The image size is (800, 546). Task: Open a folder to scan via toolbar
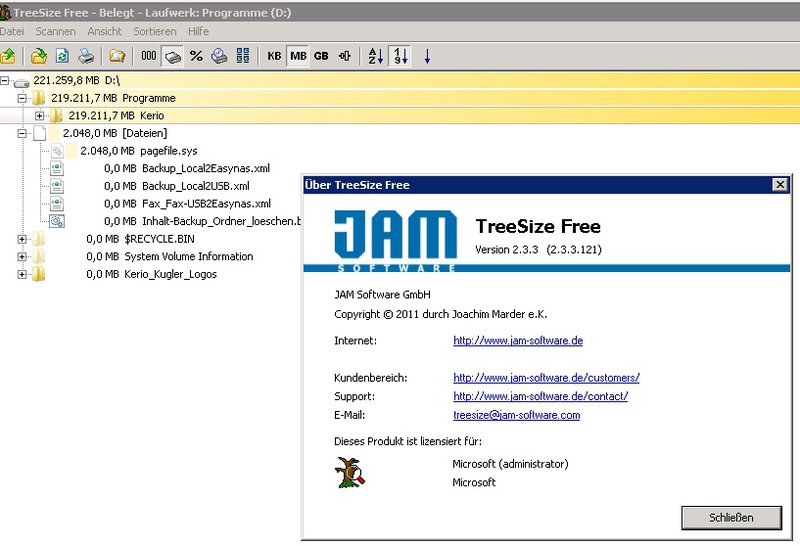38,56
